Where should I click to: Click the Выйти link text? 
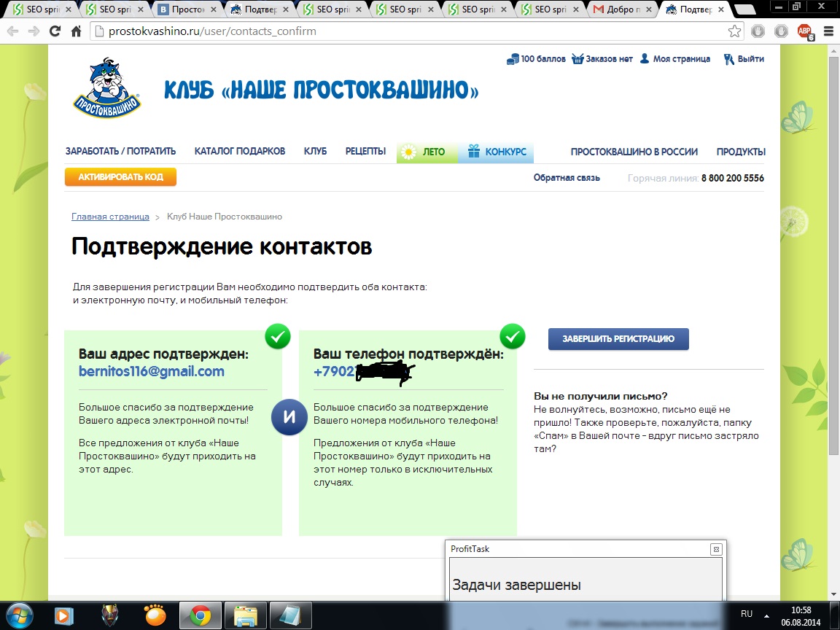(x=750, y=59)
